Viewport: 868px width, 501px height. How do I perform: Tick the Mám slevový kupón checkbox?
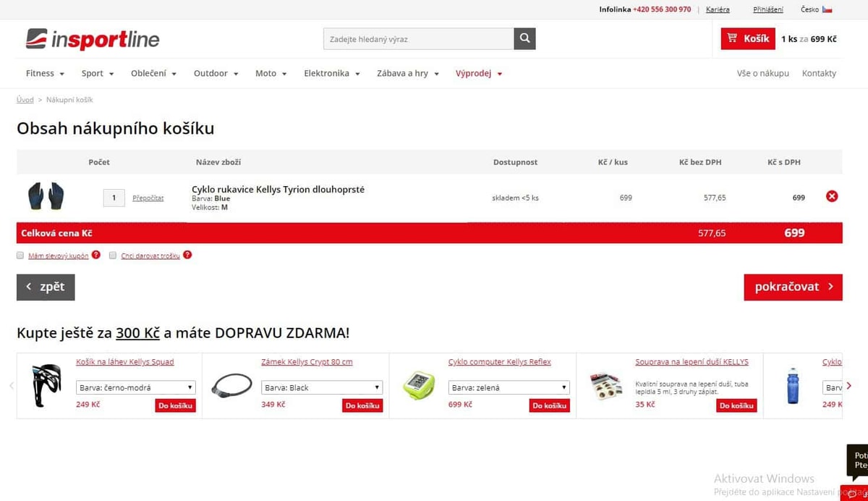click(20, 255)
